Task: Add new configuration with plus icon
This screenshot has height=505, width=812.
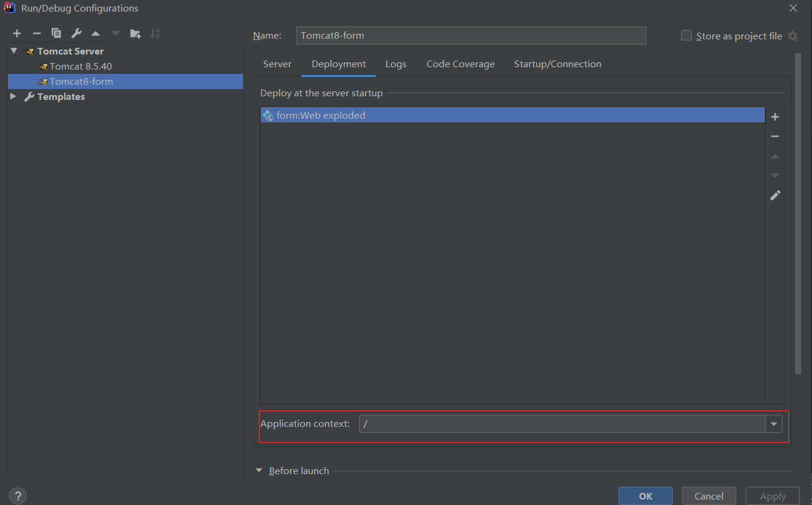Action: (x=17, y=33)
